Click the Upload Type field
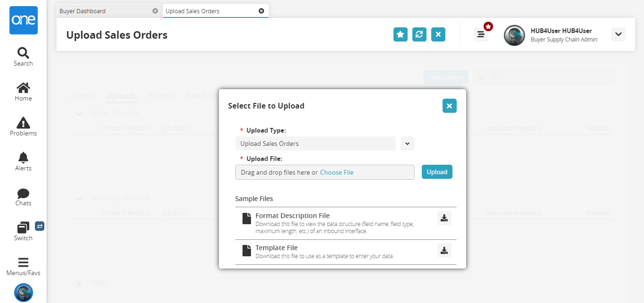 [315, 143]
